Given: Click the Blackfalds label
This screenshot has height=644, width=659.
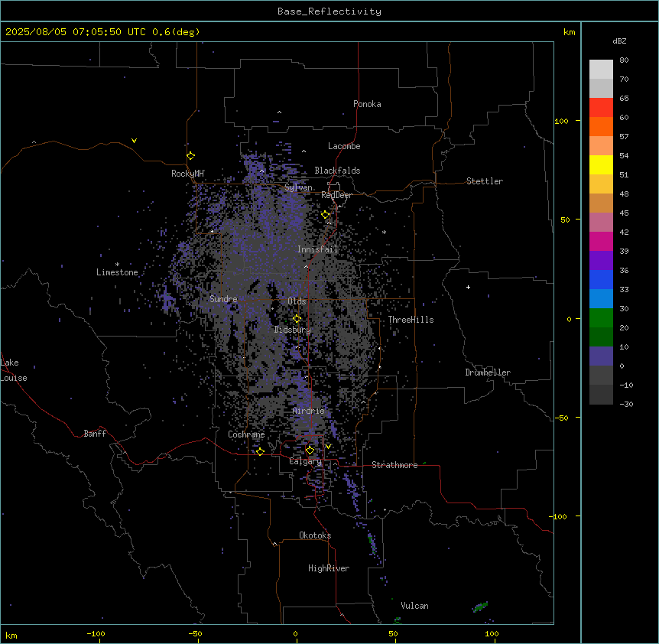Looking at the screenshot, I should [x=337, y=171].
